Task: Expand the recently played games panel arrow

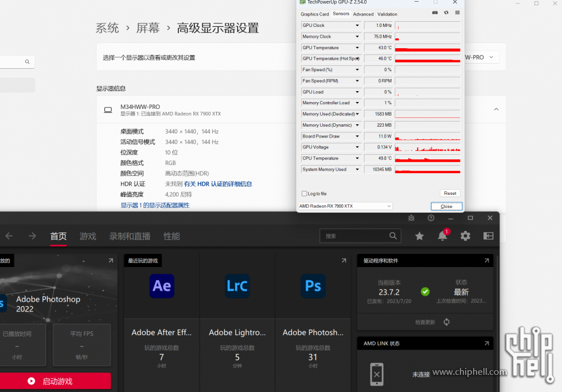Action: [x=344, y=261]
